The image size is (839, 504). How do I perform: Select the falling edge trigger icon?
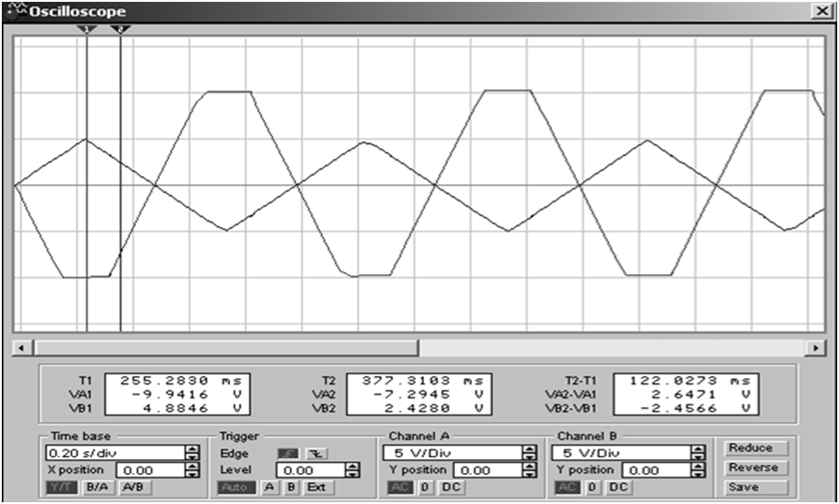[316, 453]
